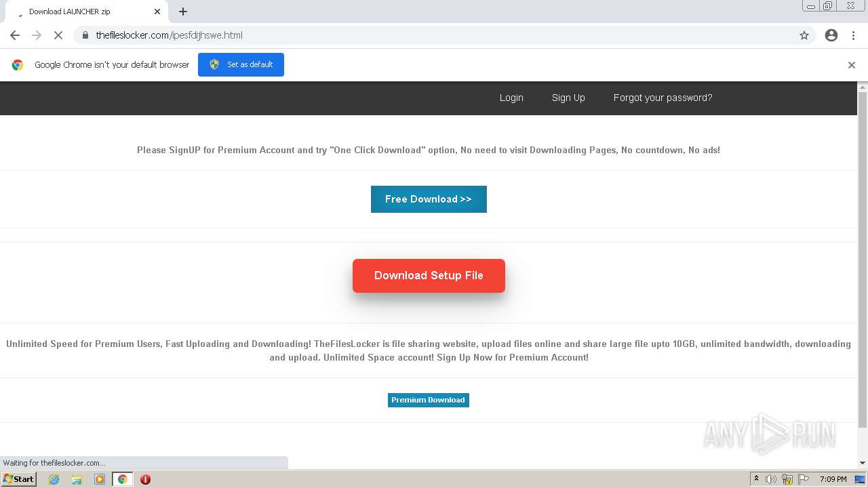
Task: Click the Please SignUP for Premium Account text
Action: 429,150
